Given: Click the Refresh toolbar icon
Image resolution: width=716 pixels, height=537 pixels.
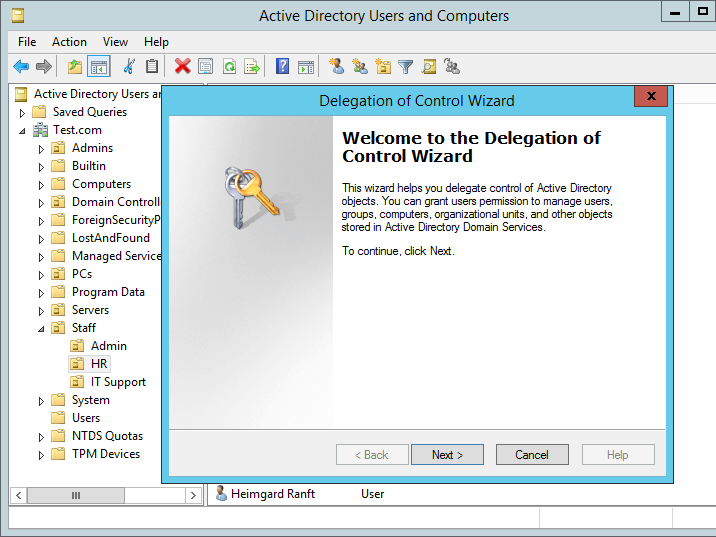Looking at the screenshot, I should [229, 67].
